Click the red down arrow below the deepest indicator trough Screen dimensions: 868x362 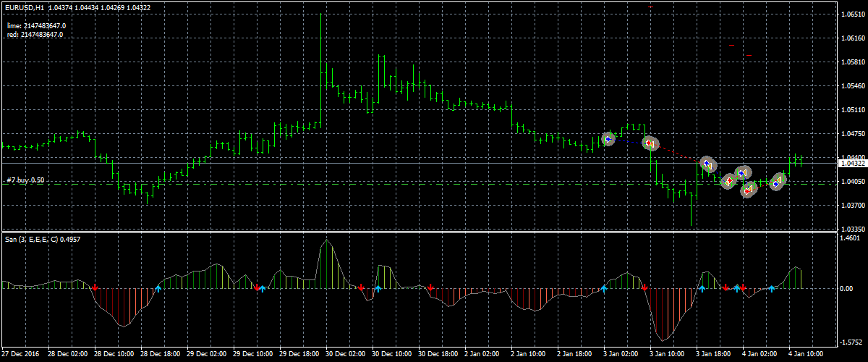[644, 287]
